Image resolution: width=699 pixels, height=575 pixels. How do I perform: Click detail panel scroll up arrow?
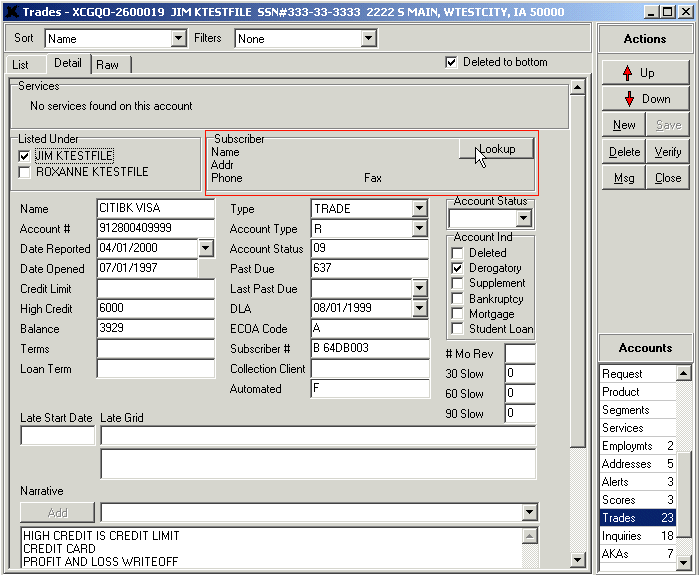point(577,87)
